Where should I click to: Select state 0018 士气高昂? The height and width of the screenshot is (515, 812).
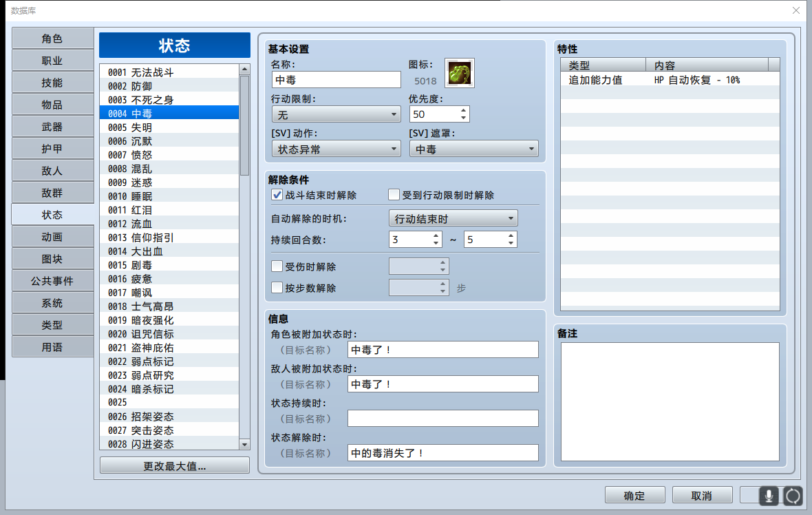point(169,306)
